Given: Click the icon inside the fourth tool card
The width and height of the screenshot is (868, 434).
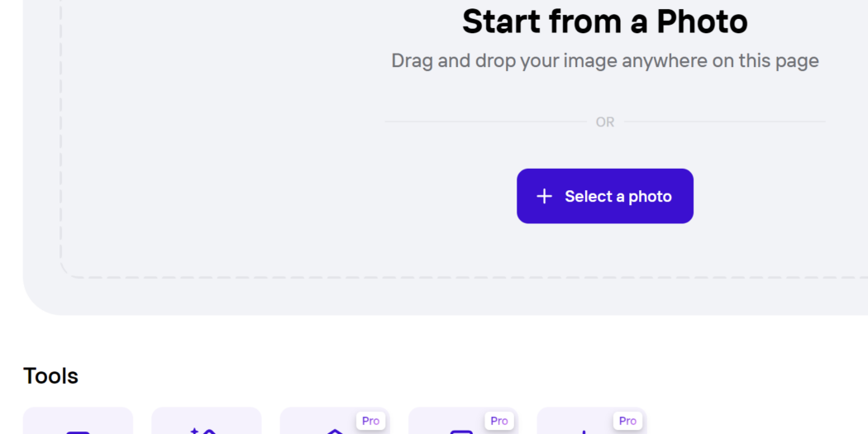Looking at the screenshot, I should (461, 432).
